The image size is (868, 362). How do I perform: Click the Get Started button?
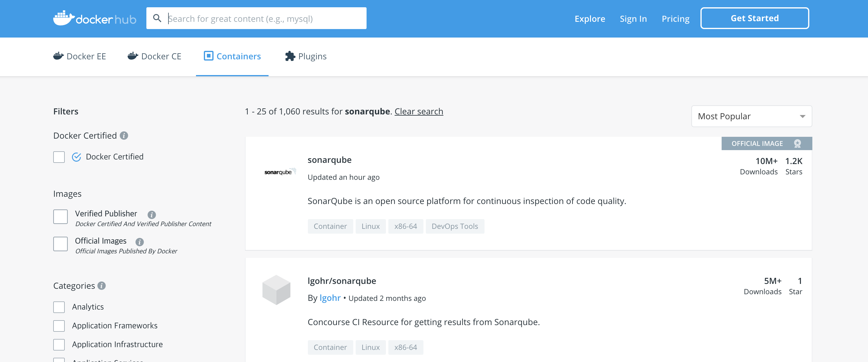point(755,18)
